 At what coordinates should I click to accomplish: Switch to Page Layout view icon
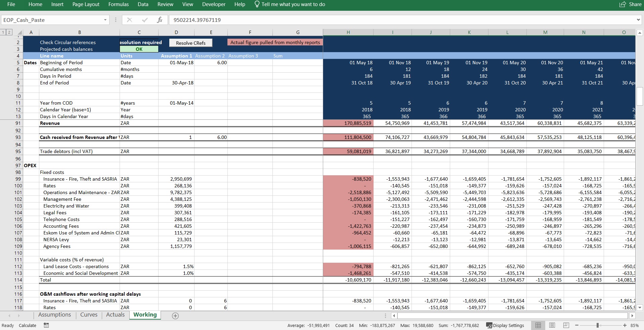coord(552,325)
